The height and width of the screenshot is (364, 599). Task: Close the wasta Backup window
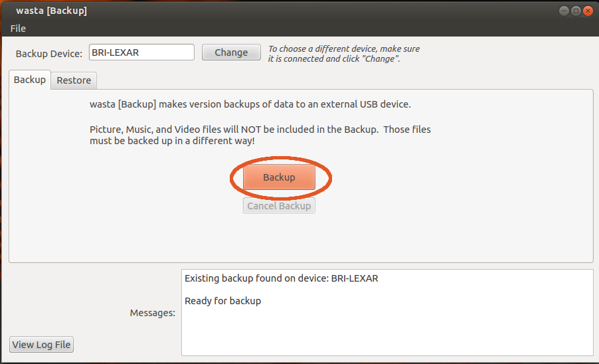pyautogui.click(x=588, y=11)
